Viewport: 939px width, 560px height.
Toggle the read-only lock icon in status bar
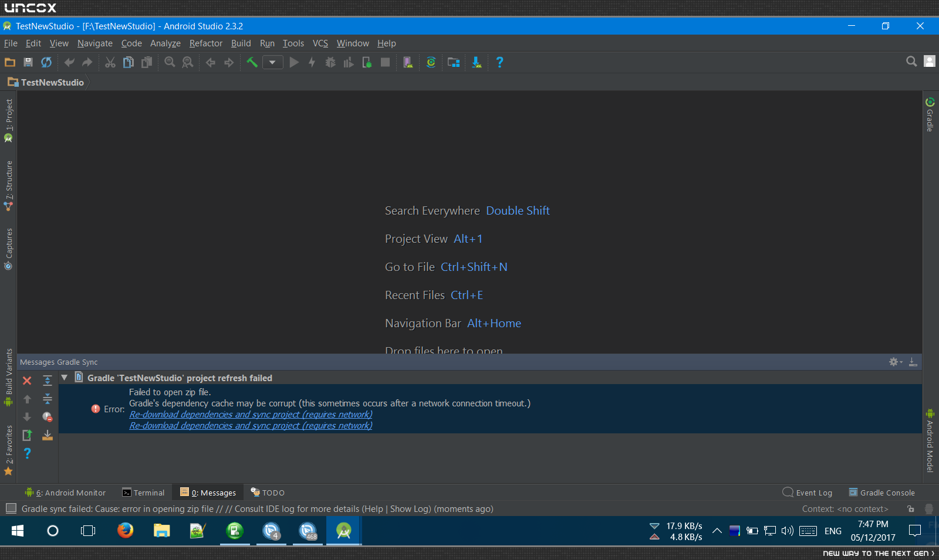911,508
